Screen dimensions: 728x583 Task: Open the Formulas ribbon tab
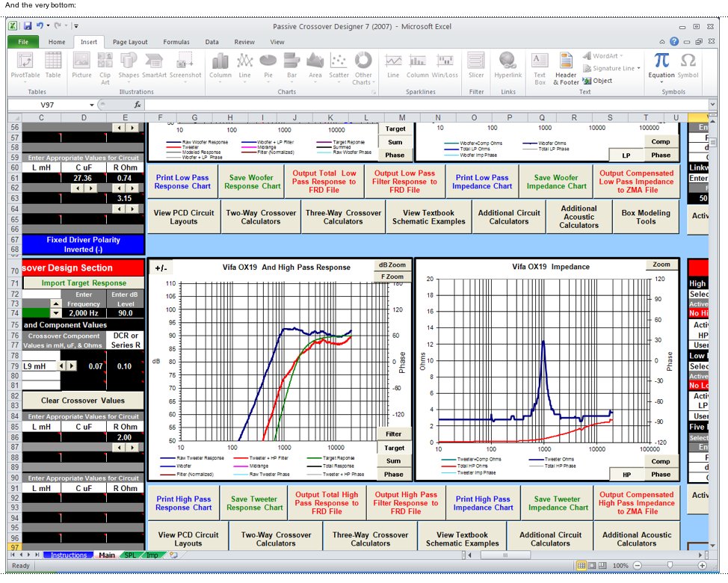[176, 42]
